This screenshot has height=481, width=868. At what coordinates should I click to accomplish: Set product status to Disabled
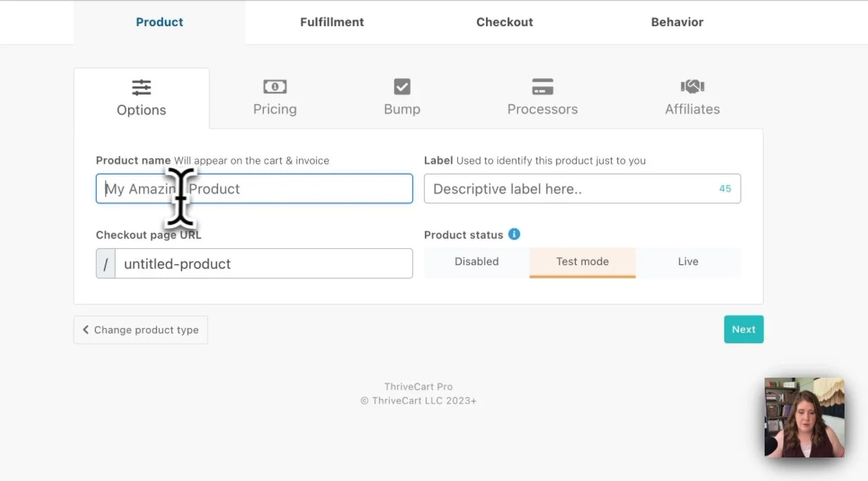pyautogui.click(x=477, y=262)
